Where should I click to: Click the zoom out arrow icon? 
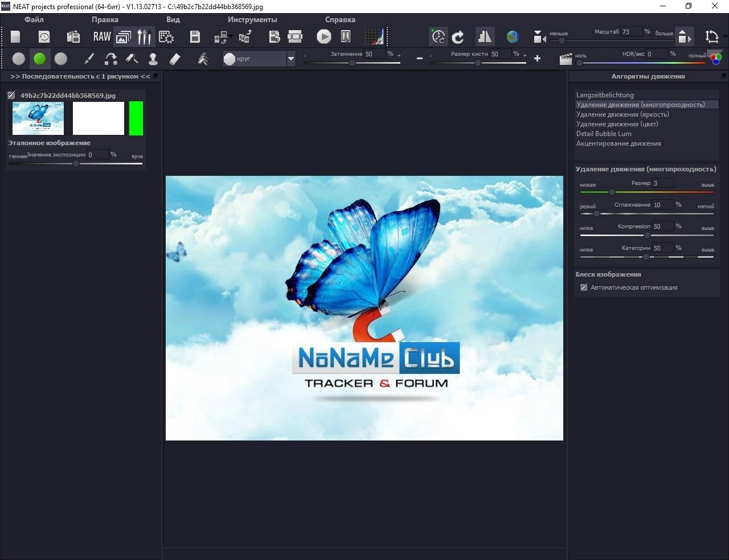539,38
